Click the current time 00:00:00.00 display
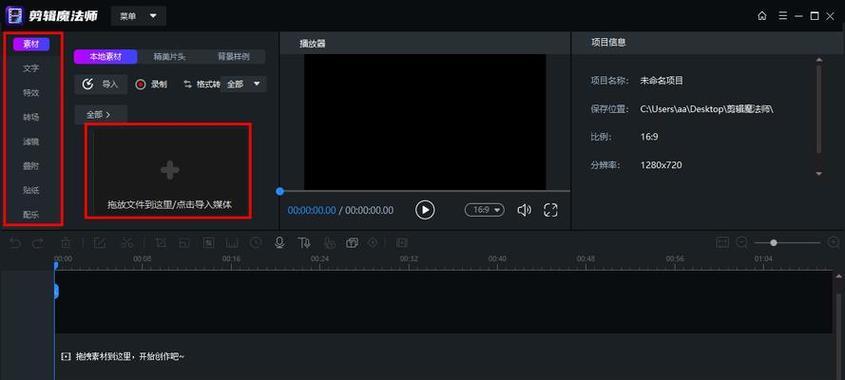The width and height of the screenshot is (845, 380). point(311,210)
